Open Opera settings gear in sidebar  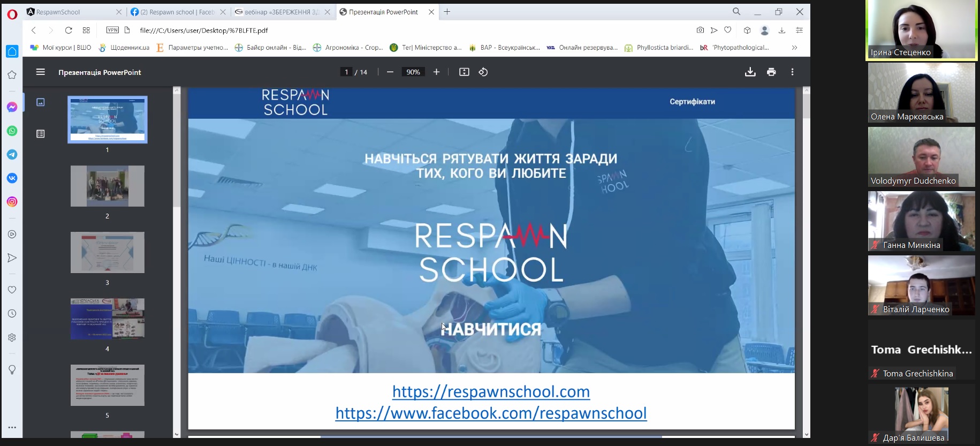(x=12, y=337)
